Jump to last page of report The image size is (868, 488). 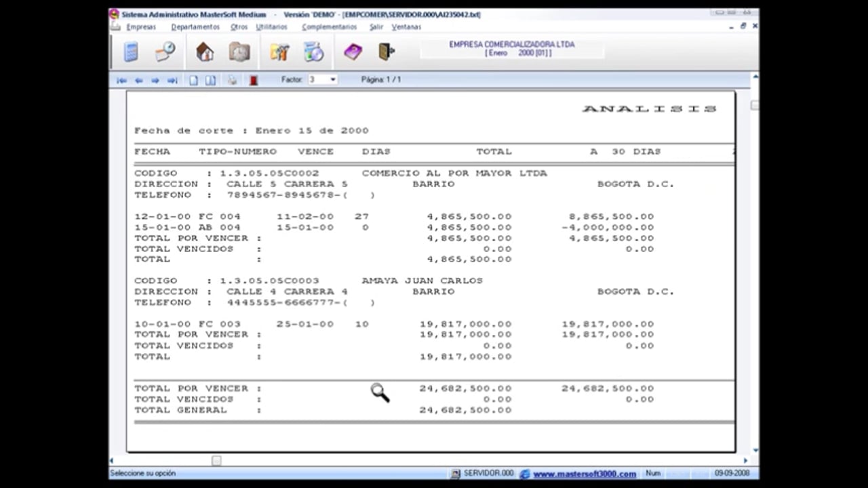[x=172, y=80]
